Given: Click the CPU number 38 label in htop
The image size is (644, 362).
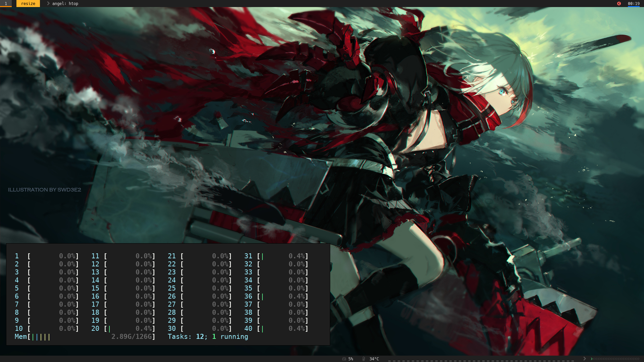Looking at the screenshot, I should click(248, 313).
